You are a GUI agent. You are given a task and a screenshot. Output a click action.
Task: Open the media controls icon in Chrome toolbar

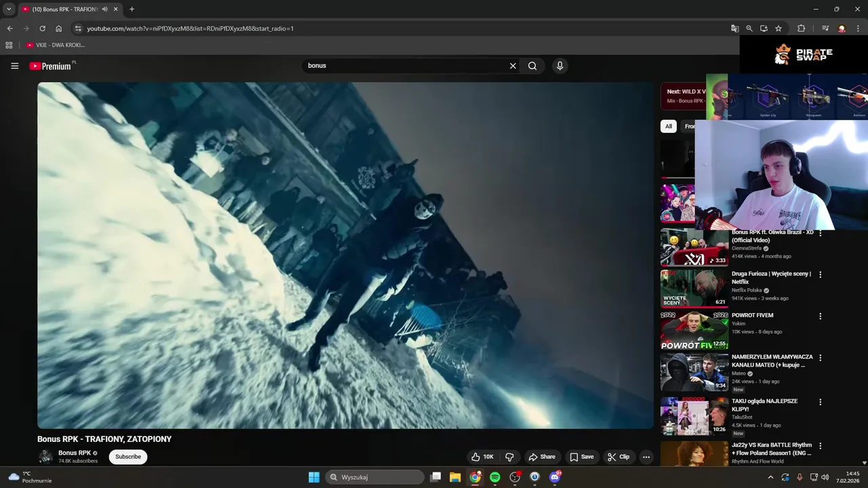[x=825, y=28]
